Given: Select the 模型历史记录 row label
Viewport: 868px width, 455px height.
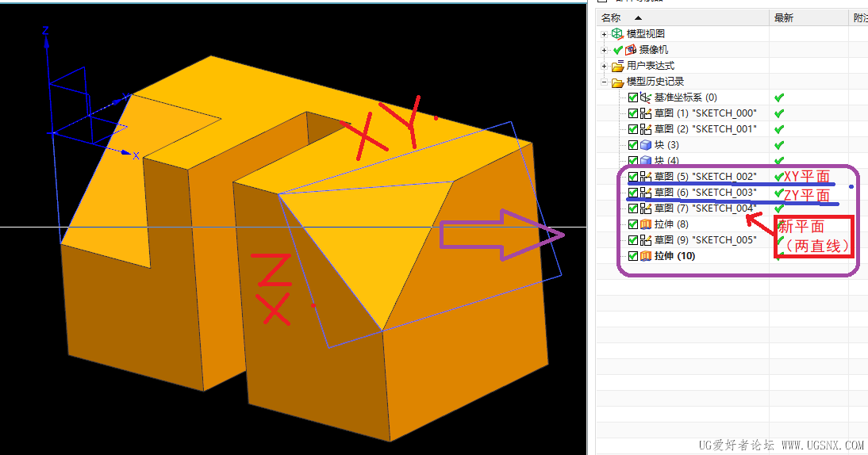Looking at the screenshot, I should (655, 82).
